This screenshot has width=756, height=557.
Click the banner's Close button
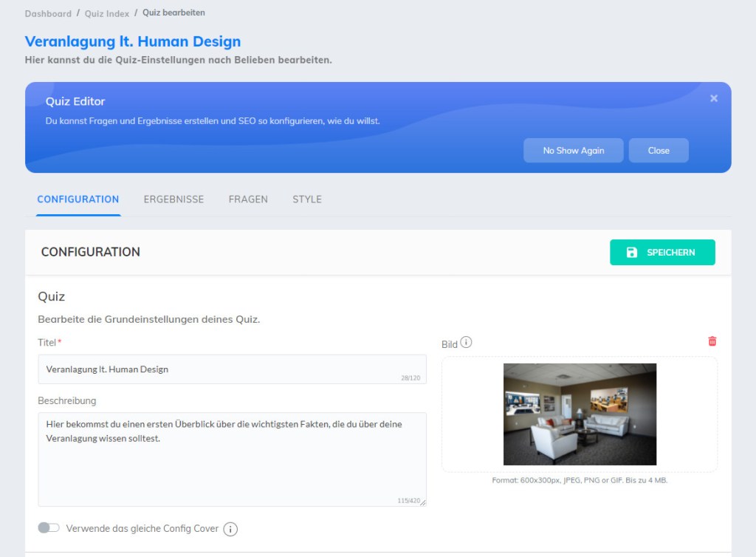click(x=658, y=151)
